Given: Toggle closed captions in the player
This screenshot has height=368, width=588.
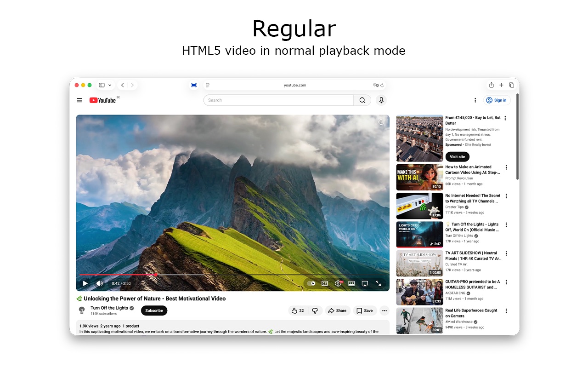Looking at the screenshot, I should click(325, 283).
